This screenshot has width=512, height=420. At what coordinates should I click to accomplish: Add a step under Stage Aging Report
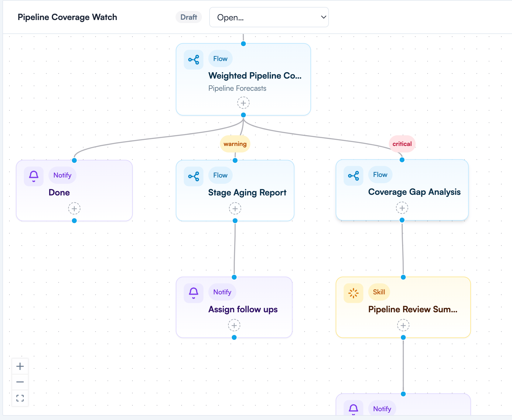coord(235,208)
